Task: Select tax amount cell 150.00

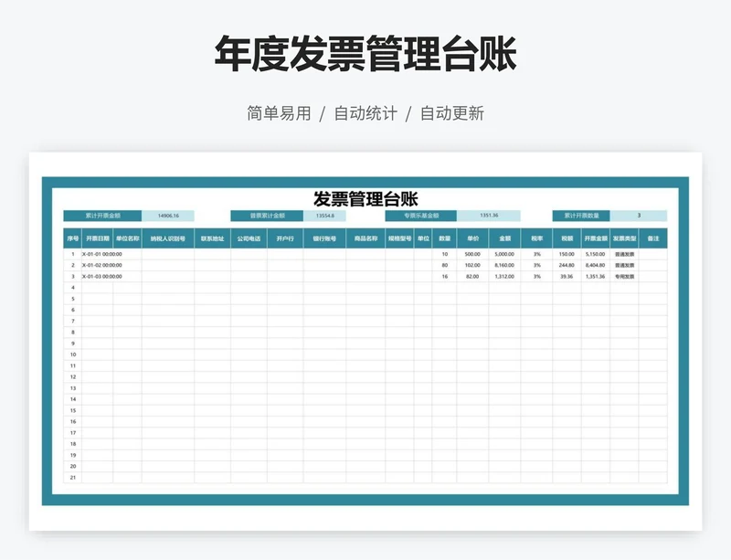Action: [x=567, y=254]
